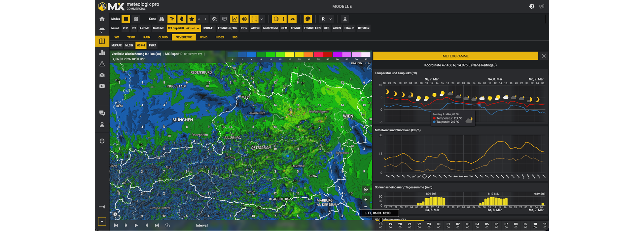This screenshot has height=231, width=644.
Task: Select the ECMWF AIFS model button
Action: (312, 28)
